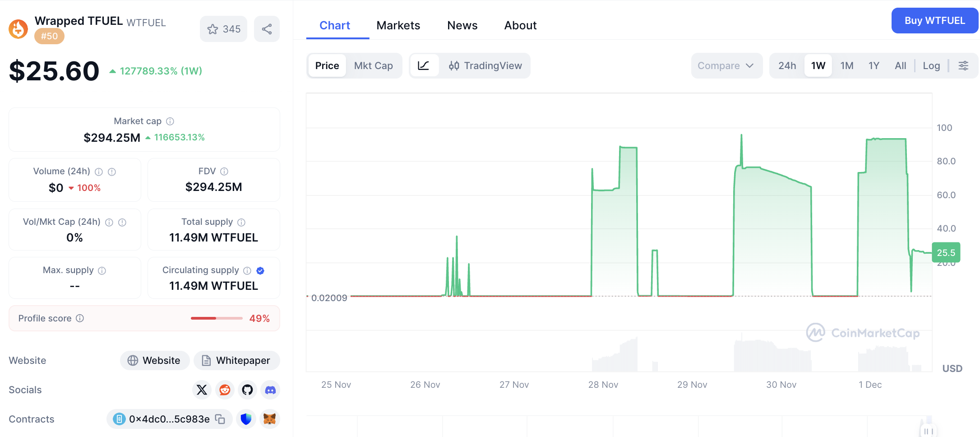980x437 pixels.
Task: Open the GitHub social link
Action: (247, 390)
